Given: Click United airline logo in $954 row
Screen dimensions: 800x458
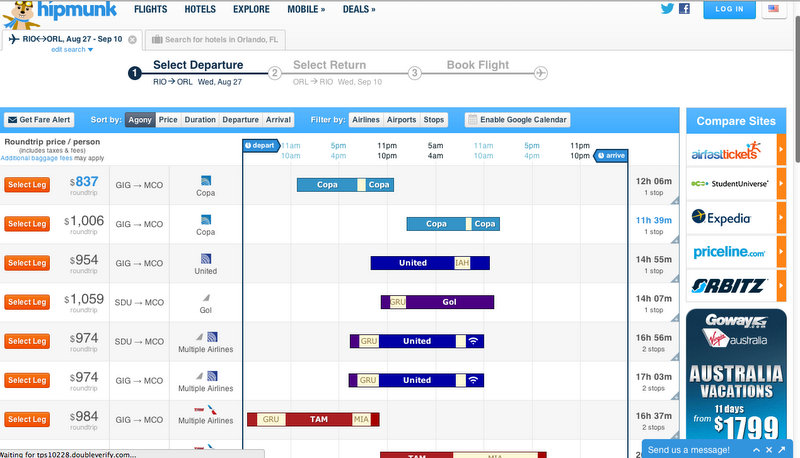Looking at the screenshot, I should pos(206,259).
